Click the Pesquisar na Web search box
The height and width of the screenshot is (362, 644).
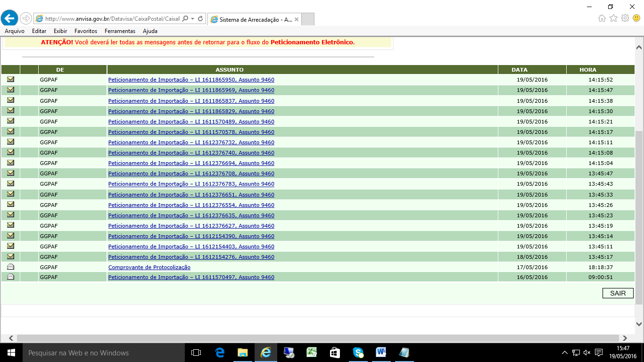click(104, 353)
